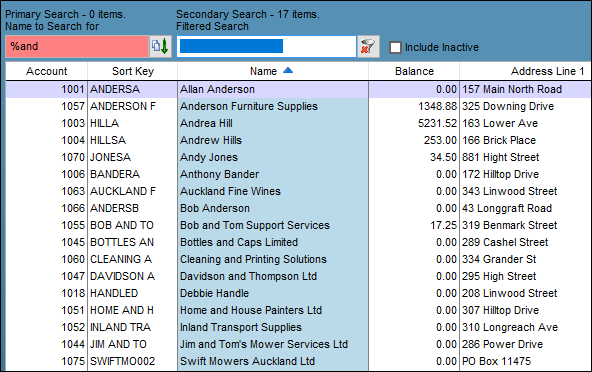Click the sort key BANDERA
Screen dimensions: 592x372
[115, 174]
